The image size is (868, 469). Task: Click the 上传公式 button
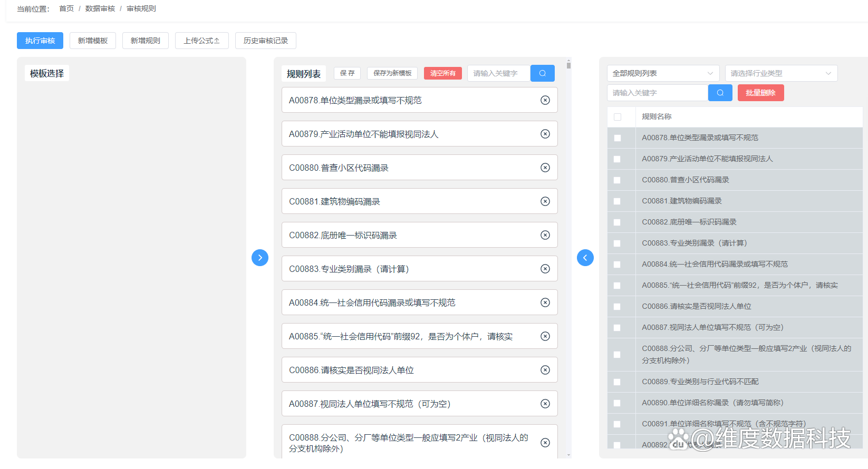tap(202, 41)
